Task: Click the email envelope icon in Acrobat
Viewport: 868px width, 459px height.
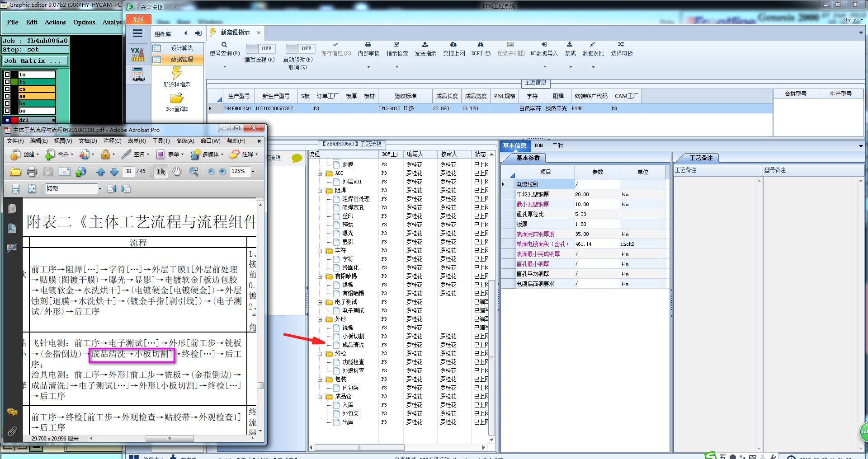Action: coord(65,172)
